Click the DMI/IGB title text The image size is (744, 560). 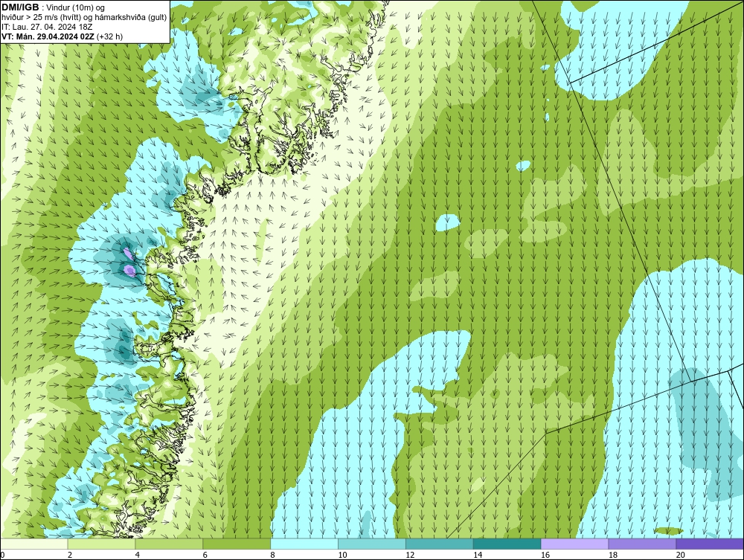click(21, 7)
